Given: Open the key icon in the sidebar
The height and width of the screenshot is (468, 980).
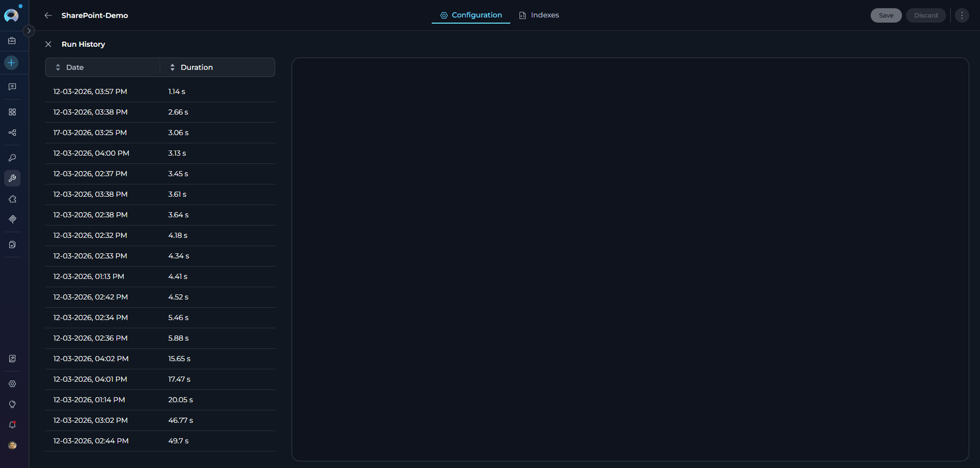Looking at the screenshot, I should 12,158.
